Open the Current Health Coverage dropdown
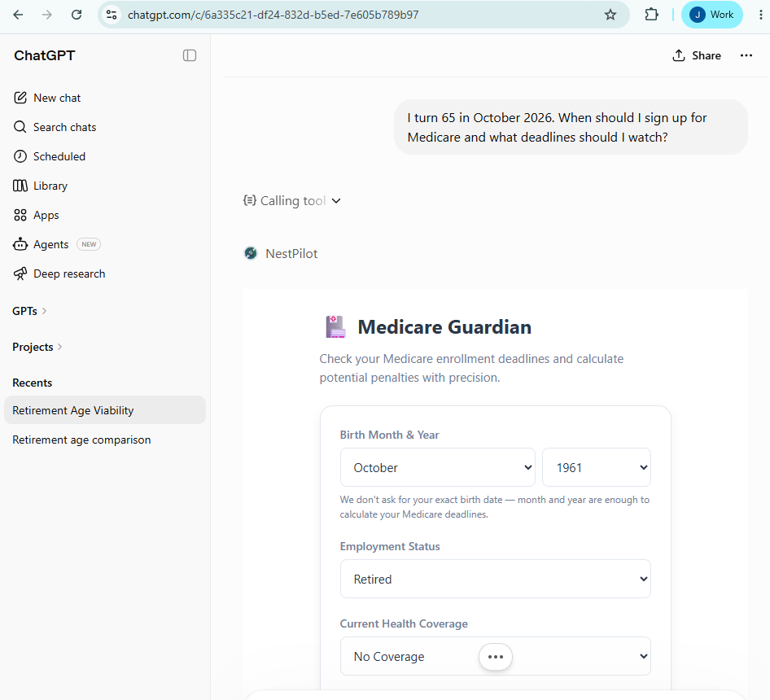 pyautogui.click(x=496, y=656)
